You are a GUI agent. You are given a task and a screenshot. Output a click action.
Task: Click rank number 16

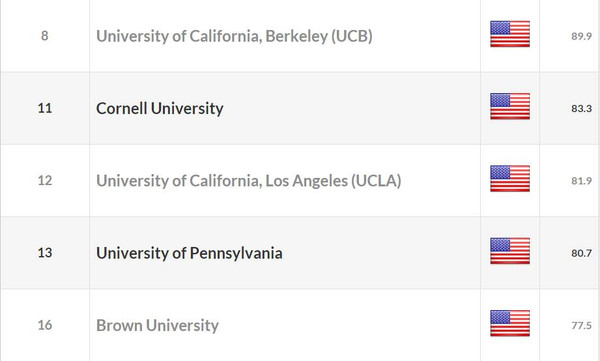click(45, 325)
